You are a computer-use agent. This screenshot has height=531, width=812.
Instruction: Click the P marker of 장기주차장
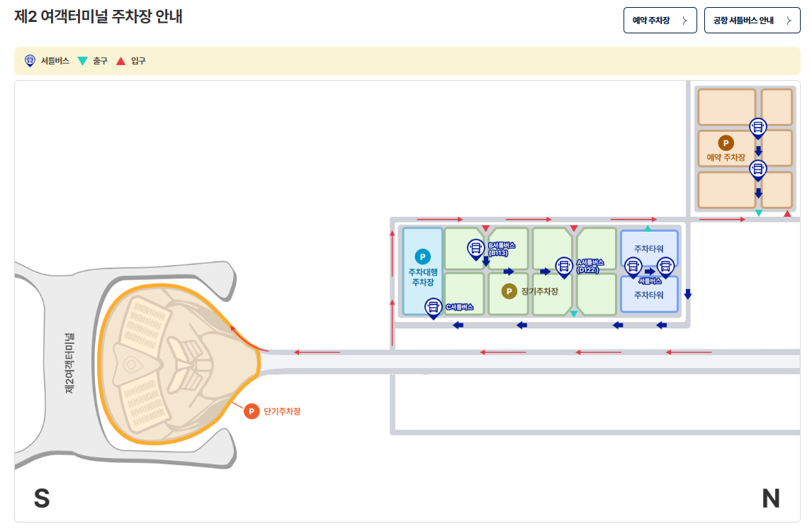click(508, 290)
